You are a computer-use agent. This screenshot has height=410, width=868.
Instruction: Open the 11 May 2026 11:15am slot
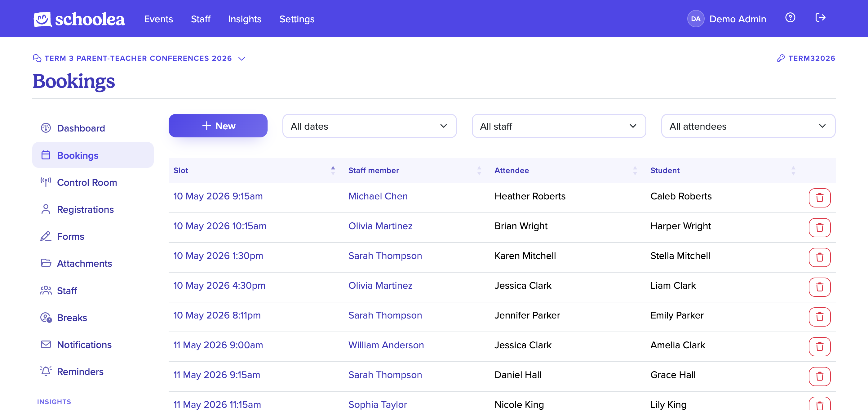217,404
